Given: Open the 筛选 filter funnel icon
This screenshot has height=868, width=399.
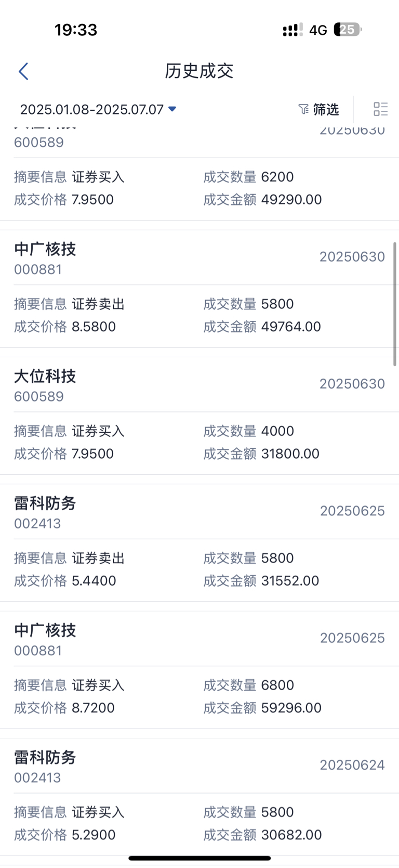Looking at the screenshot, I should pos(303,109).
